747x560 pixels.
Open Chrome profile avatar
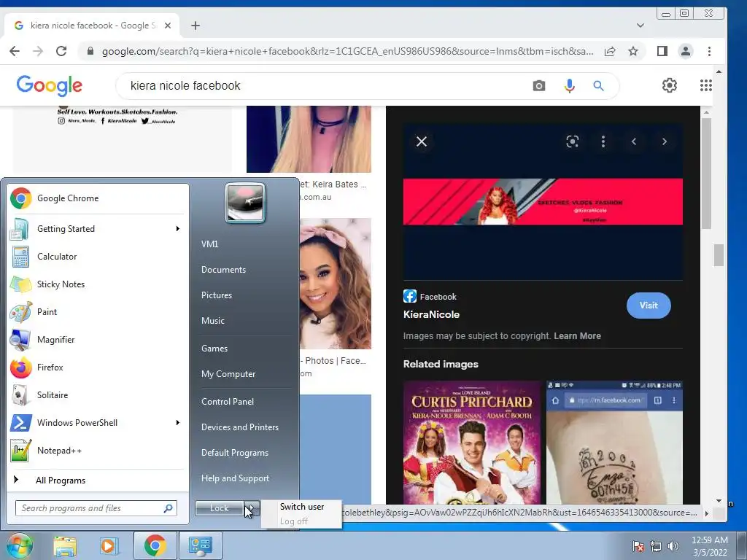[686, 51]
